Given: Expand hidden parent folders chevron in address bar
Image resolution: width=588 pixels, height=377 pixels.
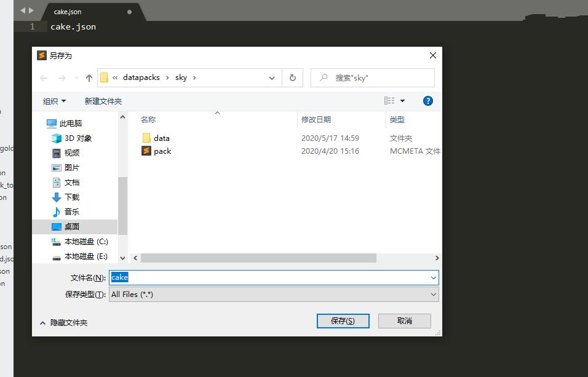Looking at the screenshot, I should (115, 77).
